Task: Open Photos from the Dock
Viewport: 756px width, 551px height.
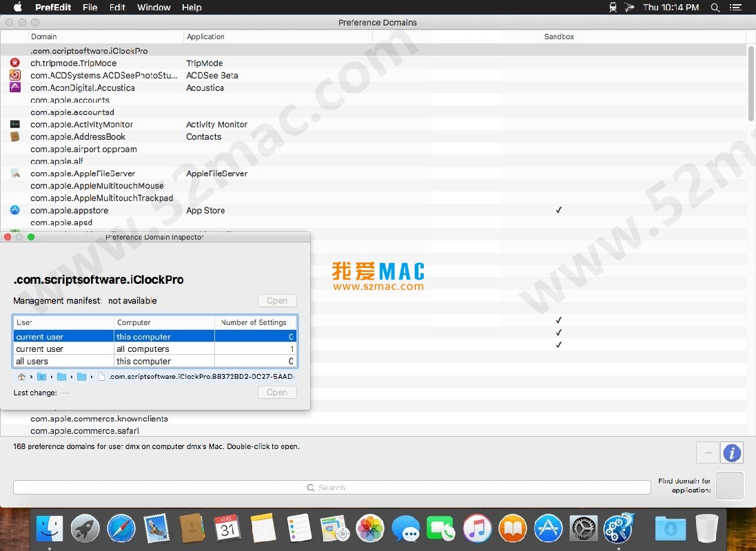Action: pos(370,529)
